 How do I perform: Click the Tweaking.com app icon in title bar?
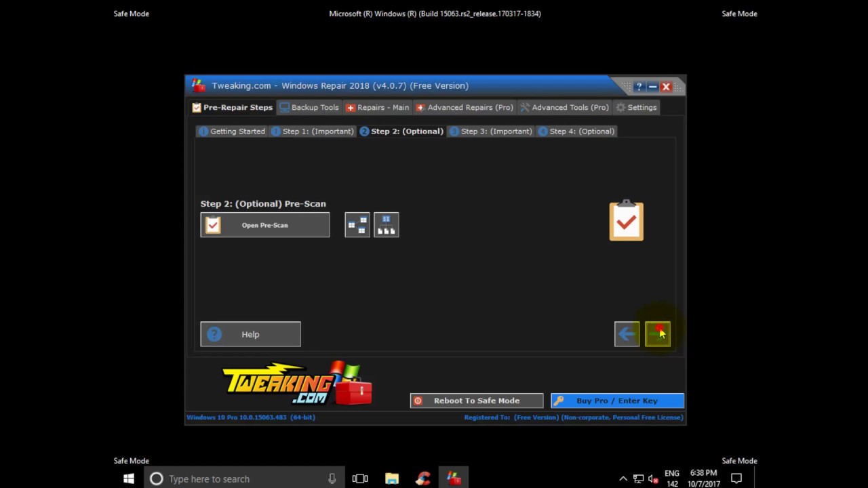tap(198, 85)
